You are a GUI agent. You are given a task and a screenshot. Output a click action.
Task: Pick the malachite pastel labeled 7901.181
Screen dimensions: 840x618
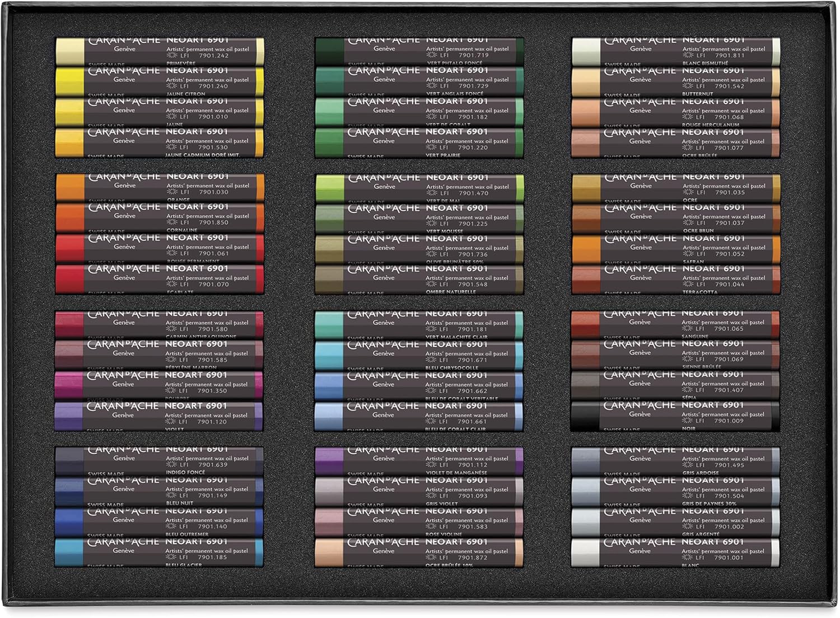[419, 325]
